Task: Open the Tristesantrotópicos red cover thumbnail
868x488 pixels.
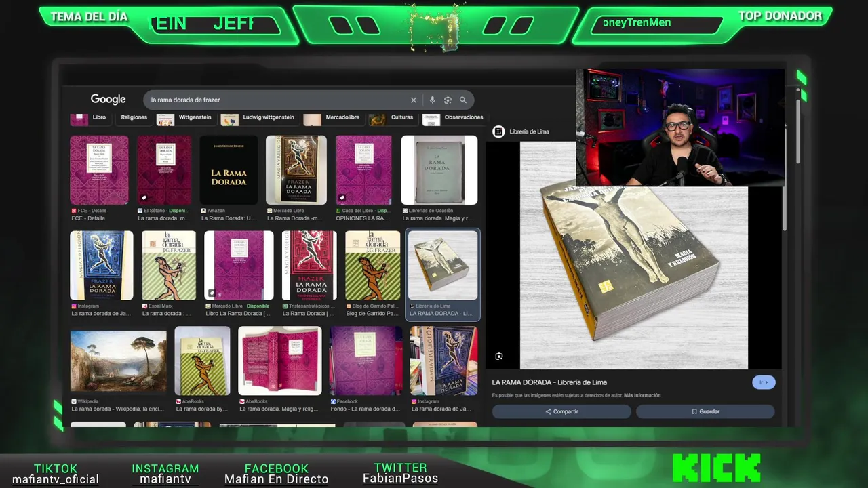Action: pyautogui.click(x=309, y=266)
